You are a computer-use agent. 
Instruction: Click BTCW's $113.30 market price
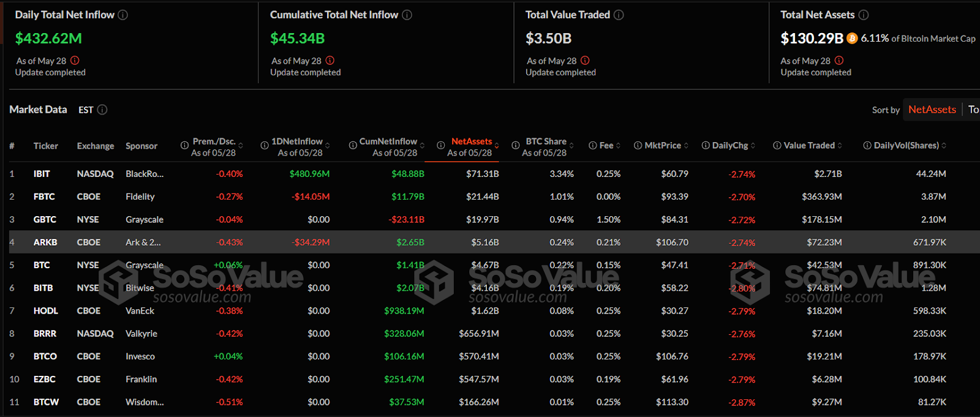[672, 402]
